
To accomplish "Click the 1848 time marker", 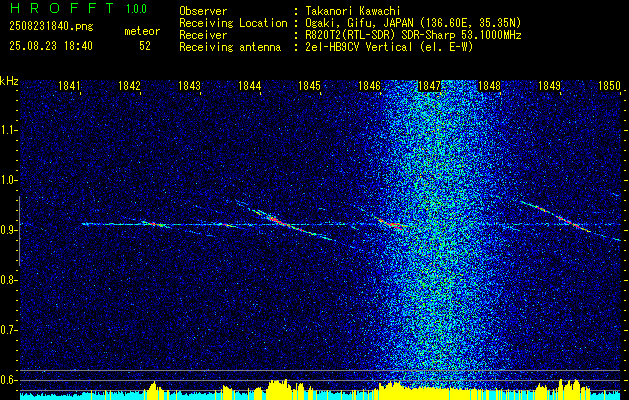I will 489,86.
